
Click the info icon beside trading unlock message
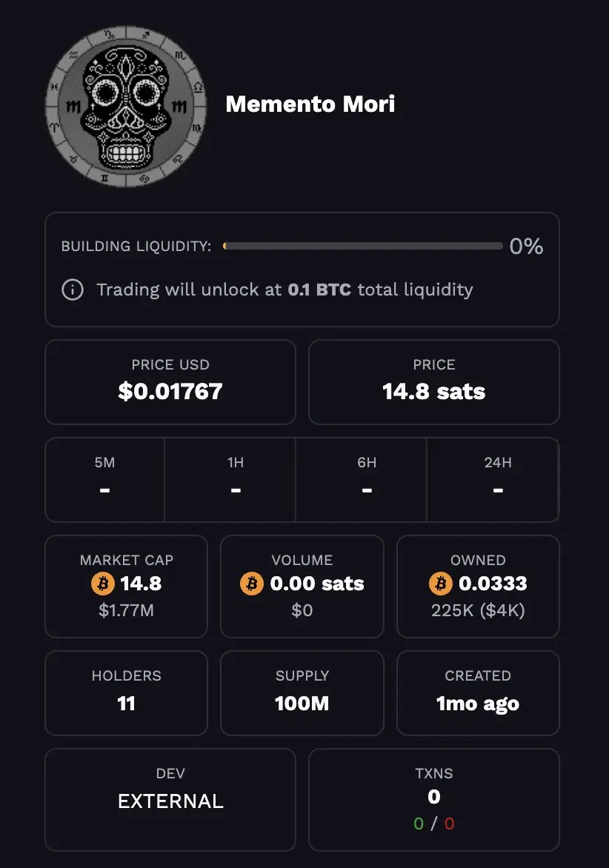coord(73,290)
